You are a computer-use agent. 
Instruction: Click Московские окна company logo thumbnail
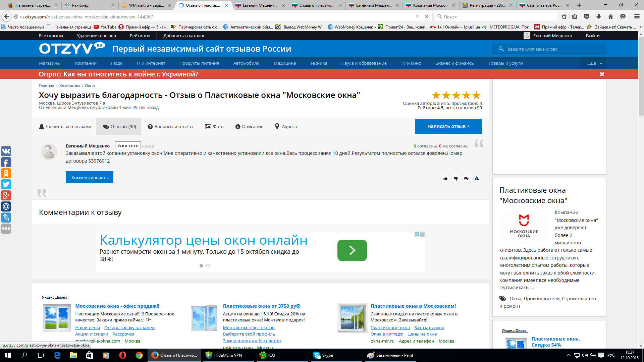pos(524,226)
